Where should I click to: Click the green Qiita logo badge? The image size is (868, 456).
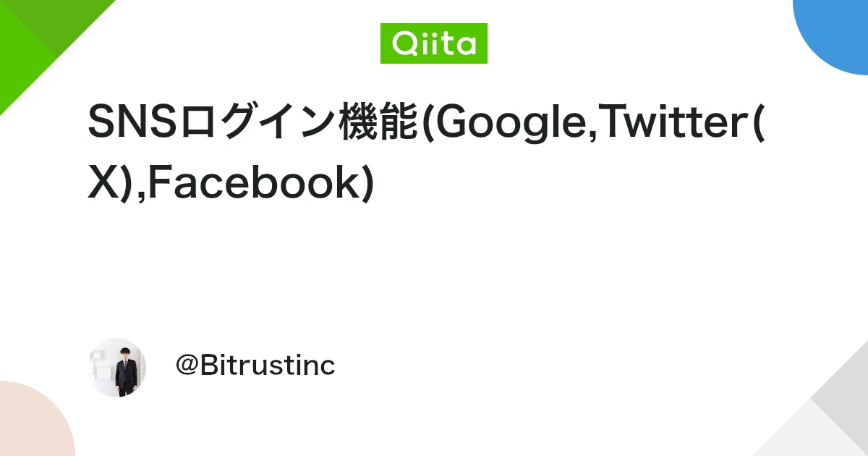pos(434,43)
